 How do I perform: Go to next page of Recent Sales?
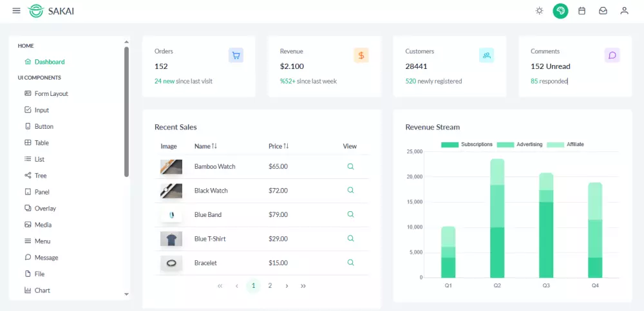click(287, 286)
